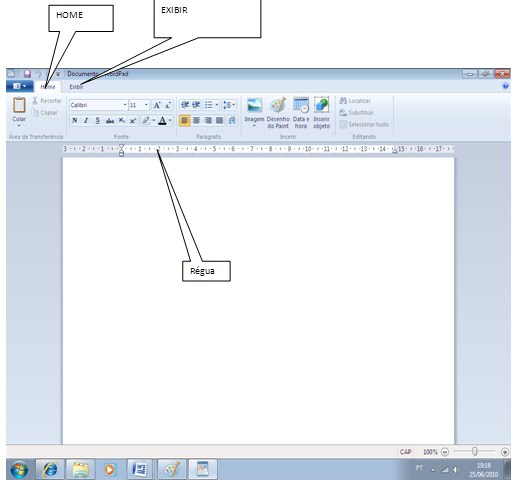This screenshot has width=519, height=488.
Task: Switch to the Exibir ribbon tab
Action: tap(76, 87)
